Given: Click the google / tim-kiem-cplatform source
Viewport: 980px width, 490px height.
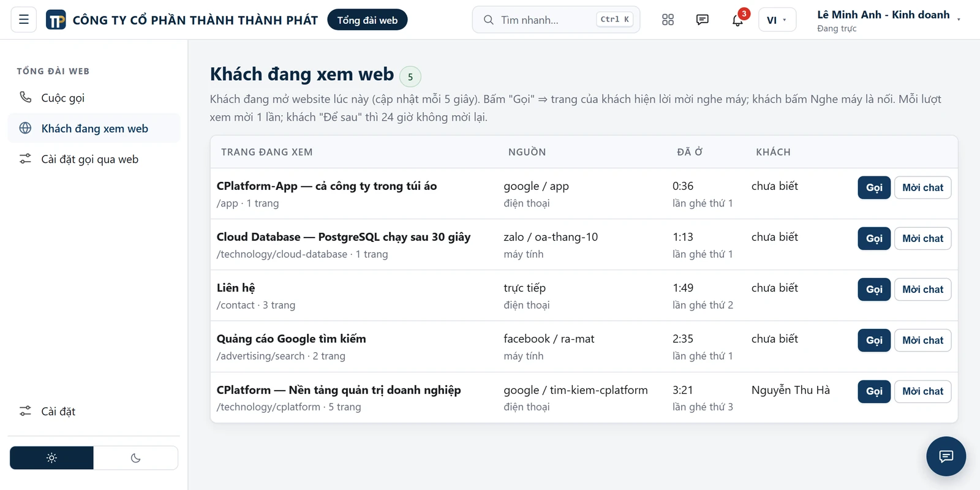Looking at the screenshot, I should [576, 390].
